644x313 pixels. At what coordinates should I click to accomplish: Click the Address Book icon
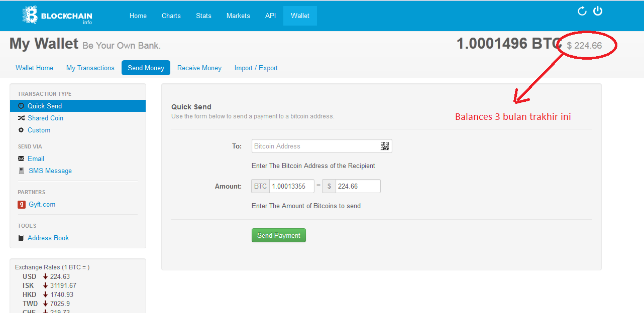point(21,238)
